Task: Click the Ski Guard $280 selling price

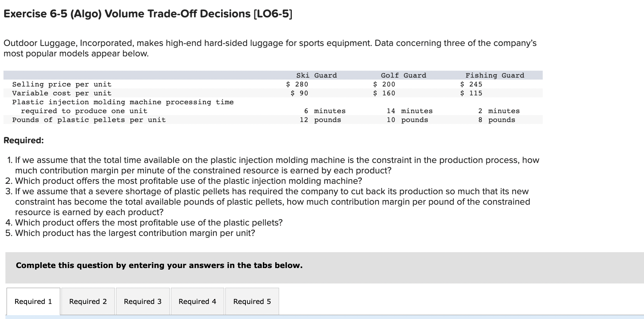Action: [297, 84]
